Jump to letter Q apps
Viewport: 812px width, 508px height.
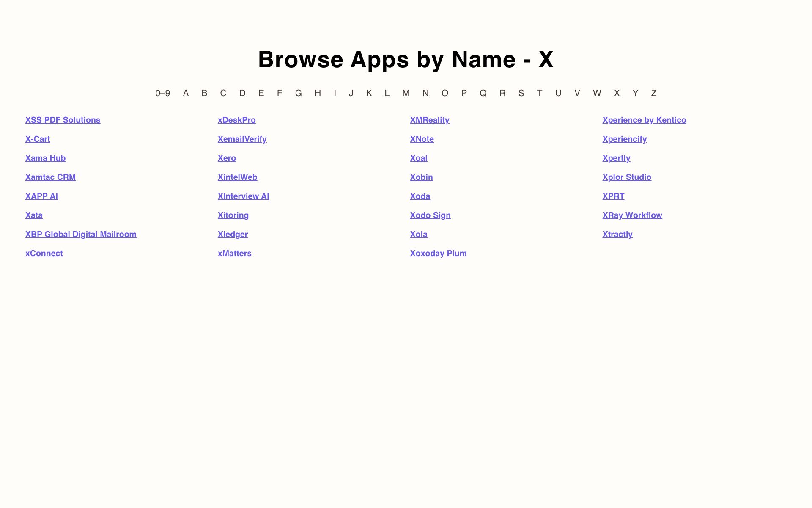(x=483, y=93)
